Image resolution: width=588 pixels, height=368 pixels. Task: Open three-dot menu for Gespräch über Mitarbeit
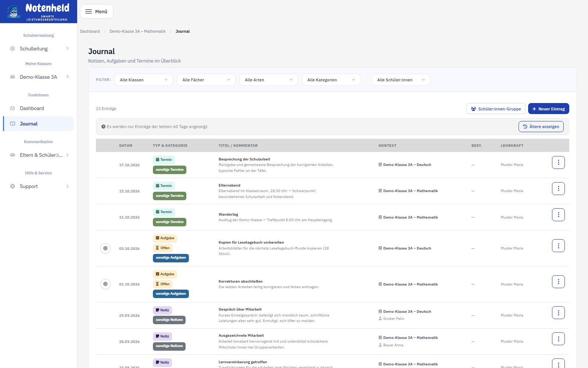coord(558,312)
